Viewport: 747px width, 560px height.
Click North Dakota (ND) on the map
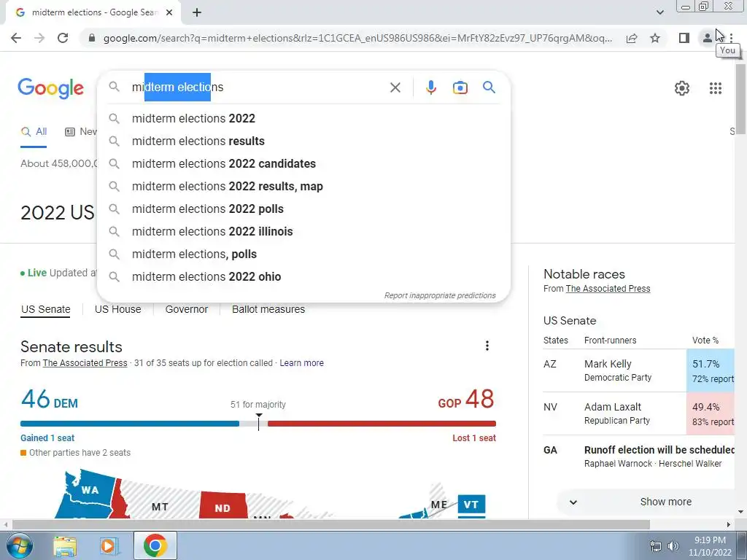pos(222,507)
